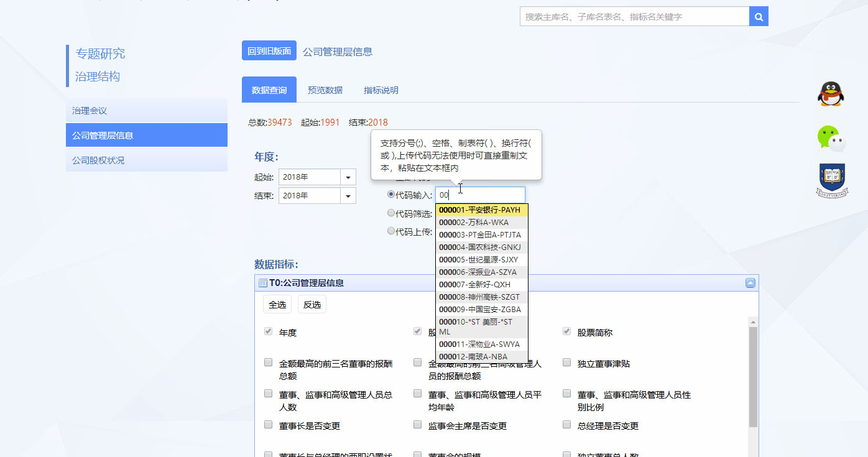Click the indicator list scroll-up arrow
Viewport: 868px width, 457px height.
point(753,322)
